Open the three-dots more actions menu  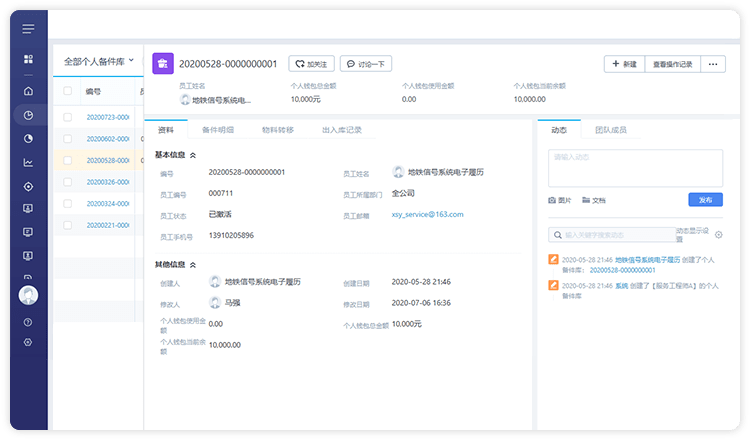(x=713, y=64)
